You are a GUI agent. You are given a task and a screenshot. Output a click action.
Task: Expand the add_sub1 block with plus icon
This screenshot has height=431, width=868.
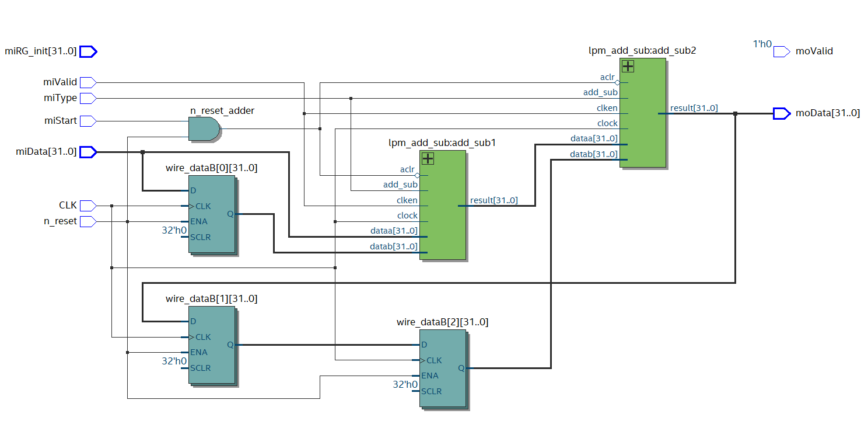[428, 158]
